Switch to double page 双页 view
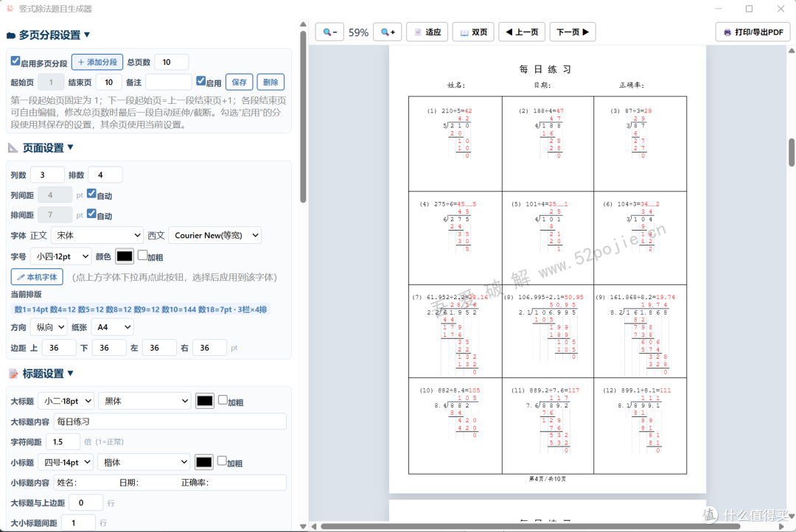 coord(474,32)
